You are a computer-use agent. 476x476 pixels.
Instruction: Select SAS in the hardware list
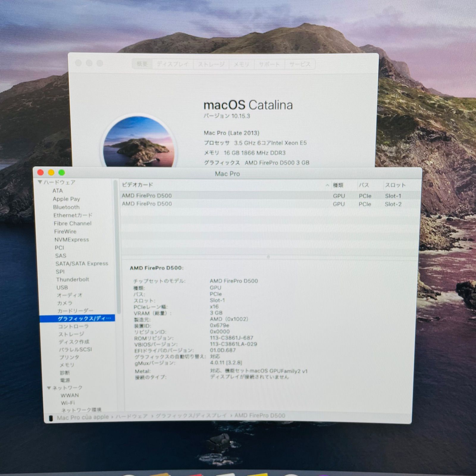(x=61, y=256)
